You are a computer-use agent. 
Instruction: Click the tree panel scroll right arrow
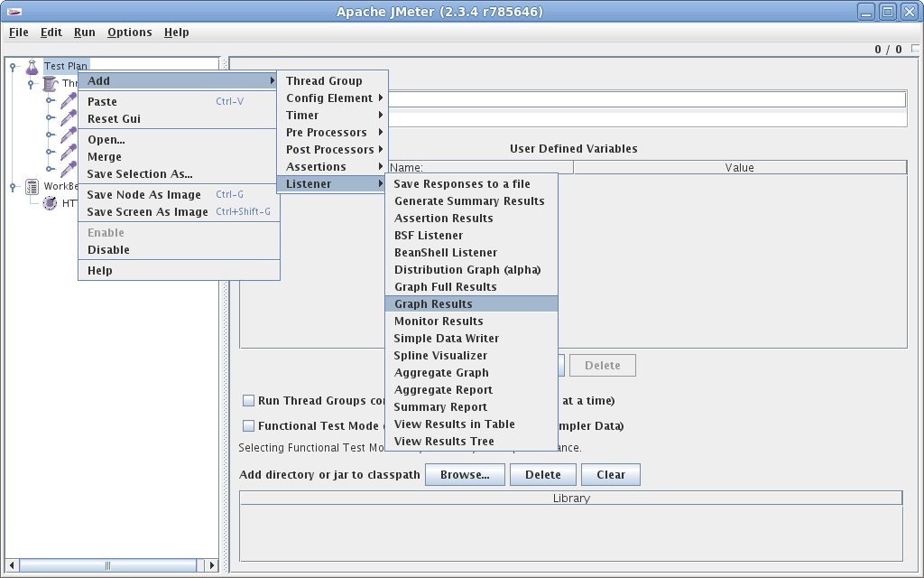pos(212,565)
